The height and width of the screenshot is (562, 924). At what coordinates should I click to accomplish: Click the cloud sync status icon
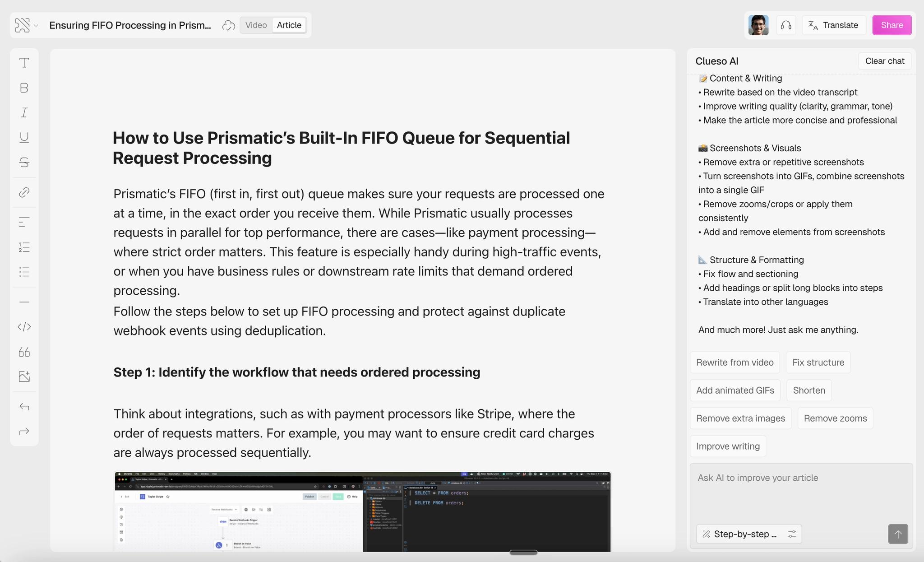(229, 25)
